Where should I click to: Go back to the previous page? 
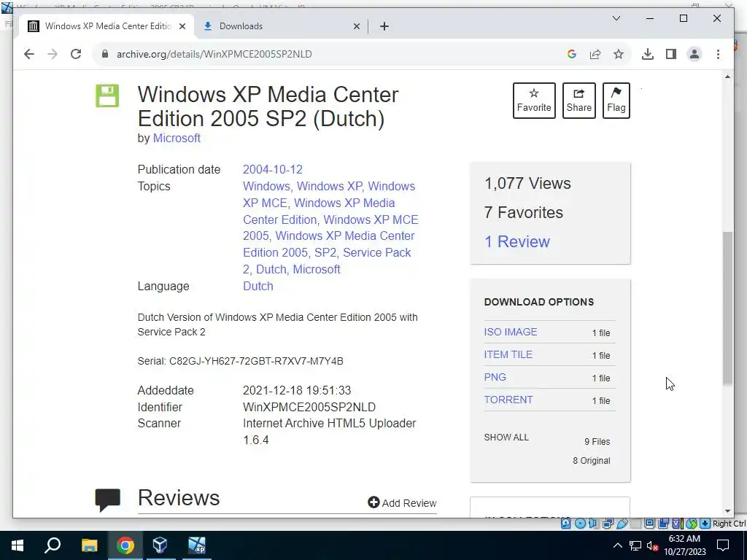pyautogui.click(x=29, y=54)
